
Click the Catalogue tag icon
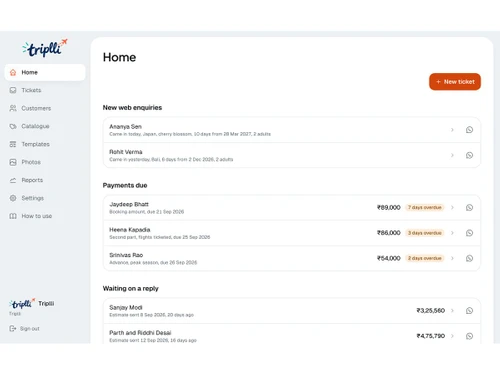(13, 126)
